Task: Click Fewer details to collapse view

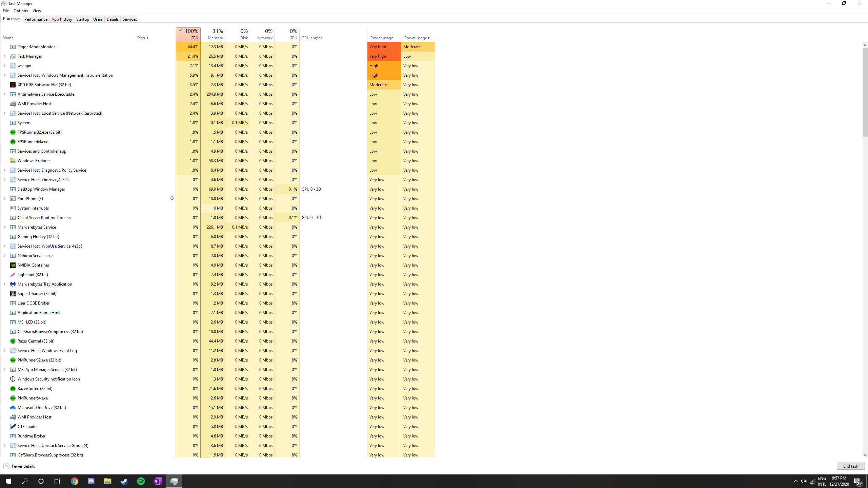Action: (19, 466)
